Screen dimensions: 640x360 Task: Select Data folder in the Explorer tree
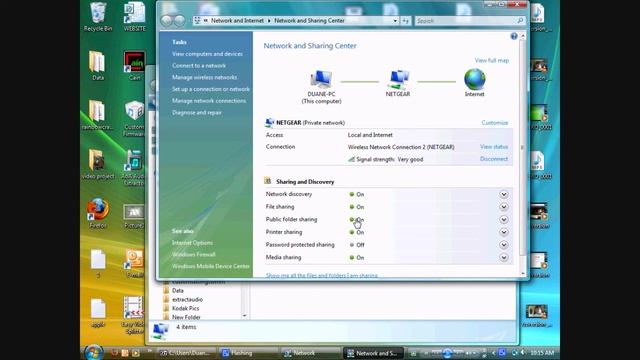pyautogui.click(x=178, y=291)
